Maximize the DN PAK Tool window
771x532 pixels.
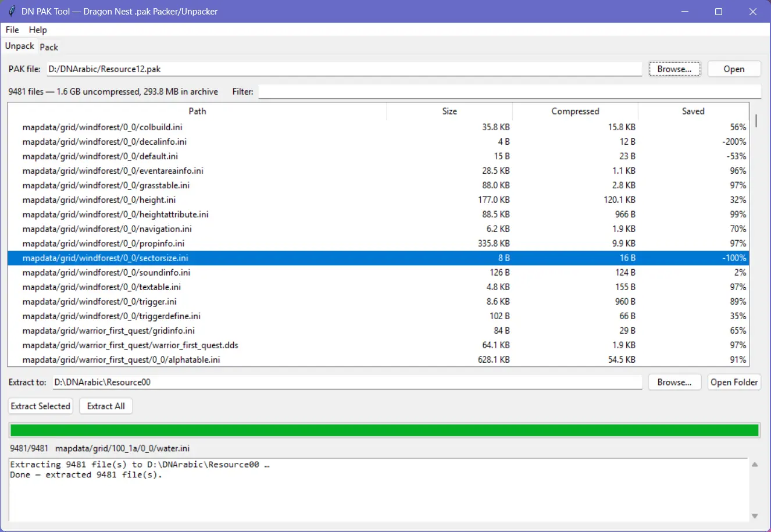point(719,12)
